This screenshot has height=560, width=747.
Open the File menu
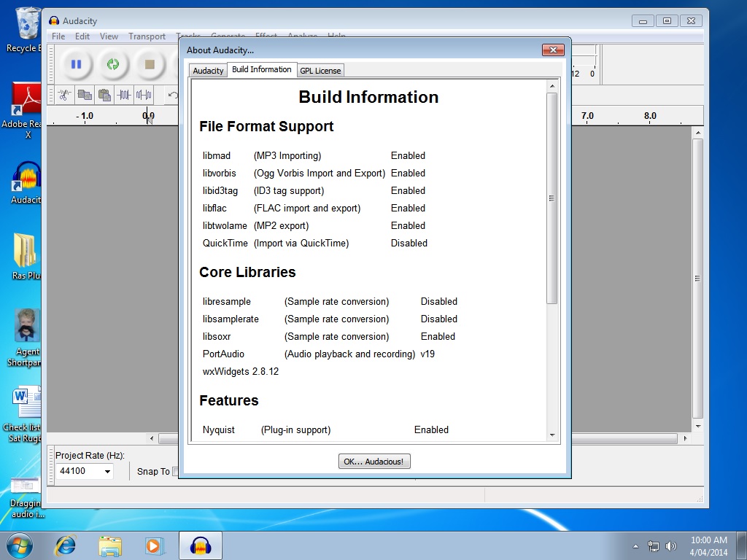[x=58, y=36]
